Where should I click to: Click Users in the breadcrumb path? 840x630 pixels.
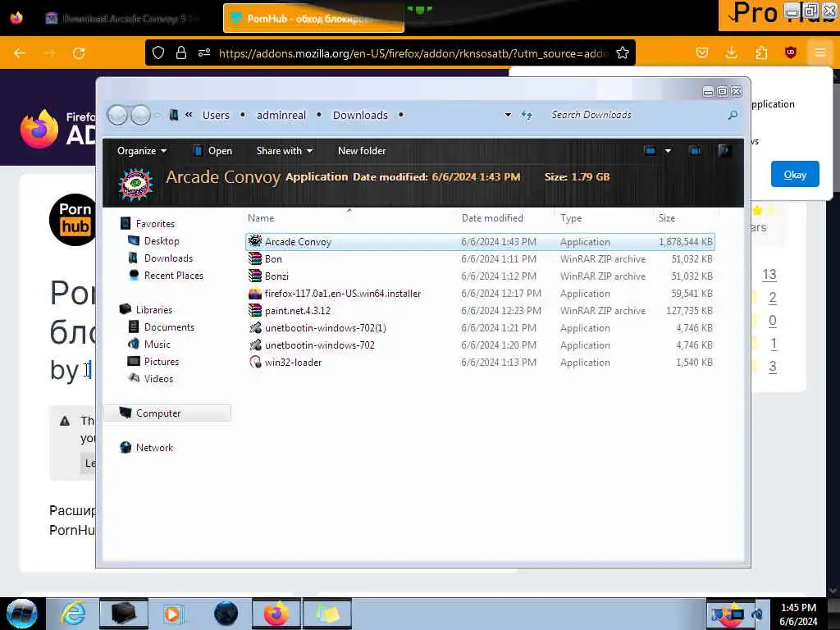pyautogui.click(x=216, y=115)
